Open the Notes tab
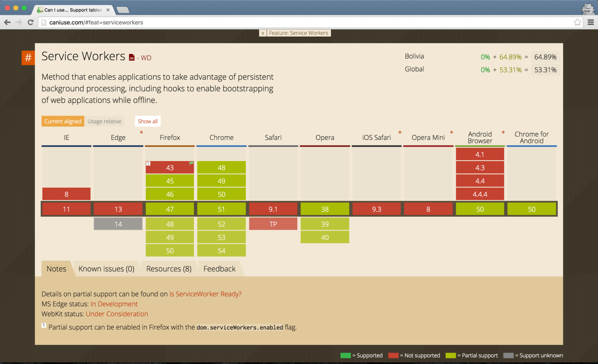This screenshot has height=364, width=598. coord(56,269)
